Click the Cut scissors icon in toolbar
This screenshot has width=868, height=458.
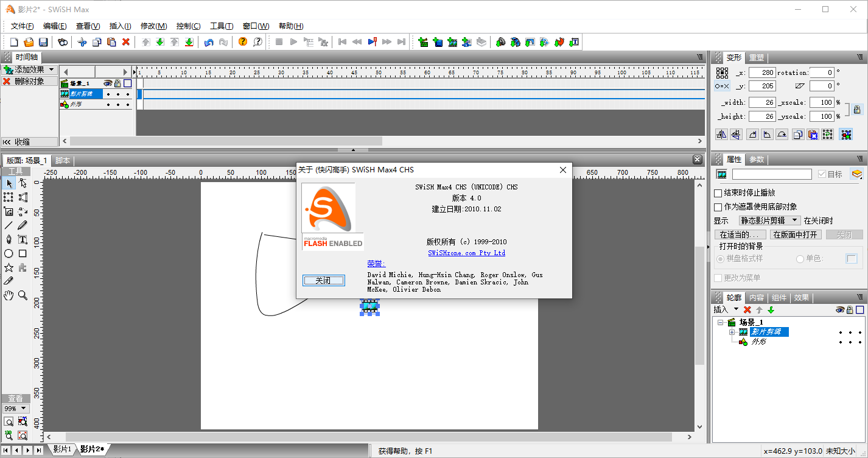82,42
